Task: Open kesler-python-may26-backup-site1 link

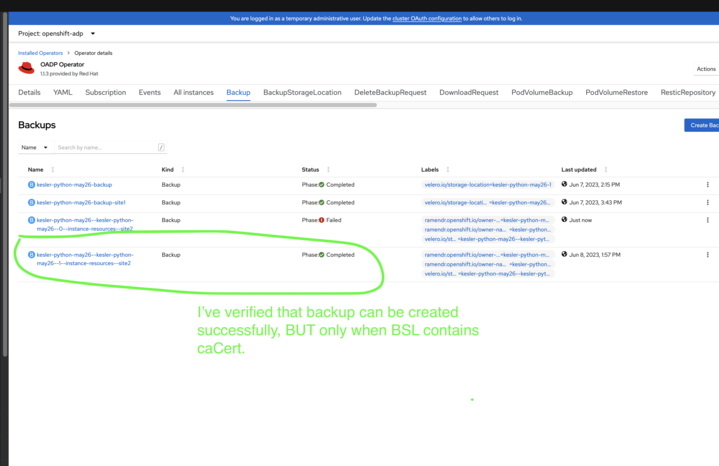Action: (x=81, y=203)
